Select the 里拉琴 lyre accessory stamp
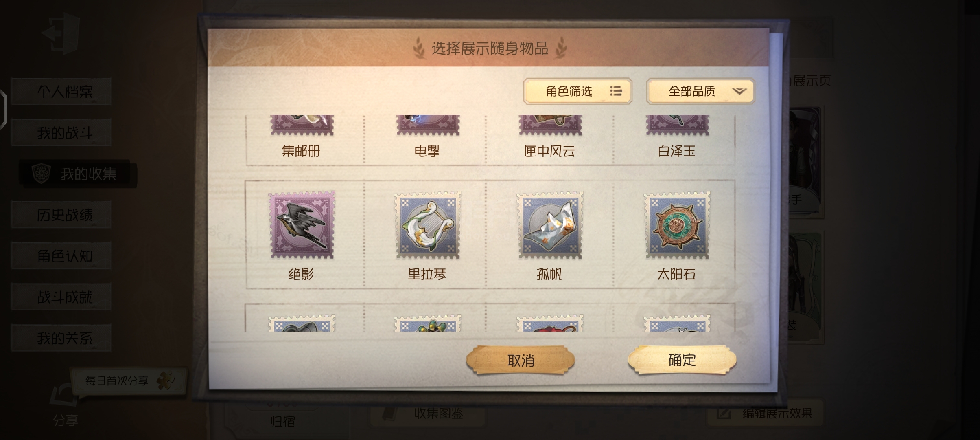This screenshot has width=980, height=440. tap(427, 225)
